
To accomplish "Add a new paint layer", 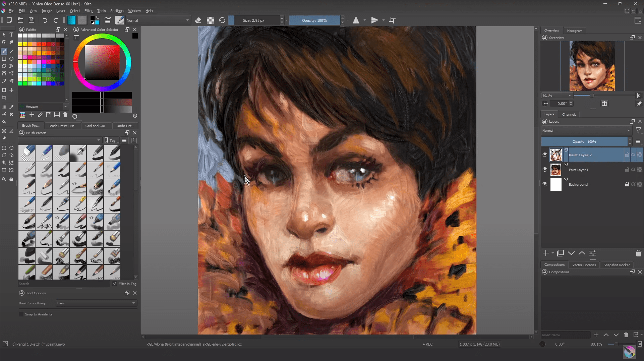I will 546,253.
